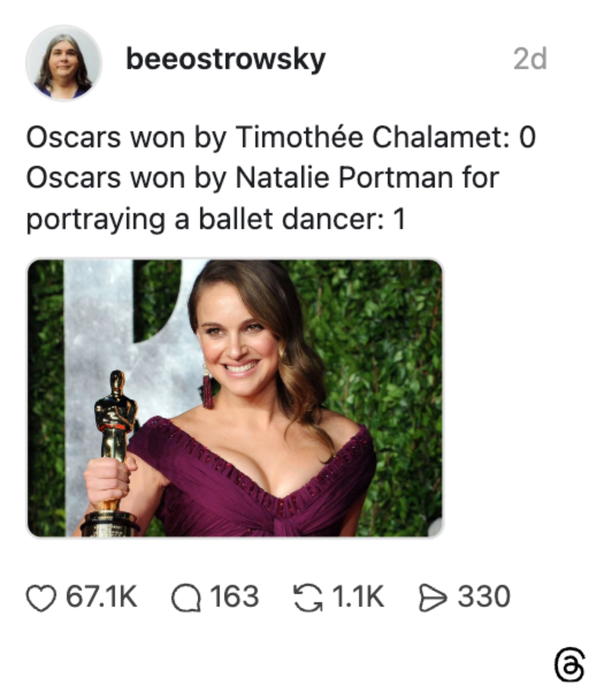Tap the repost arrows icon
The height and width of the screenshot is (700, 605).
(308, 598)
